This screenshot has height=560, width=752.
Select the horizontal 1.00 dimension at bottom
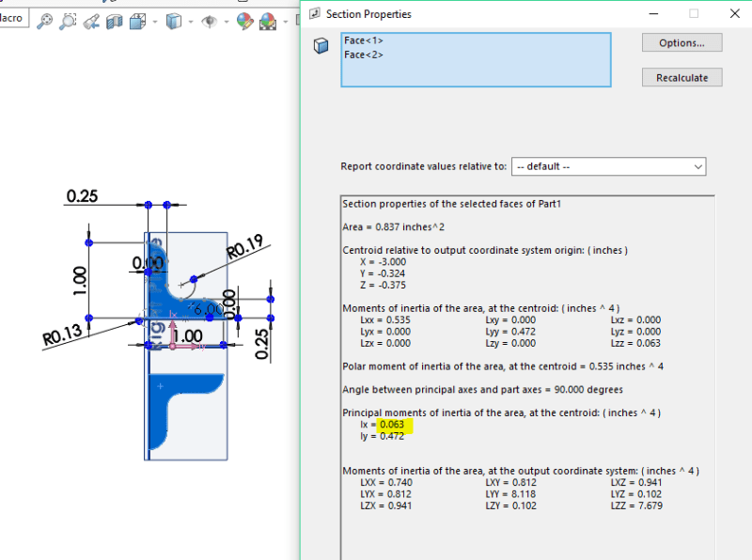point(187,335)
